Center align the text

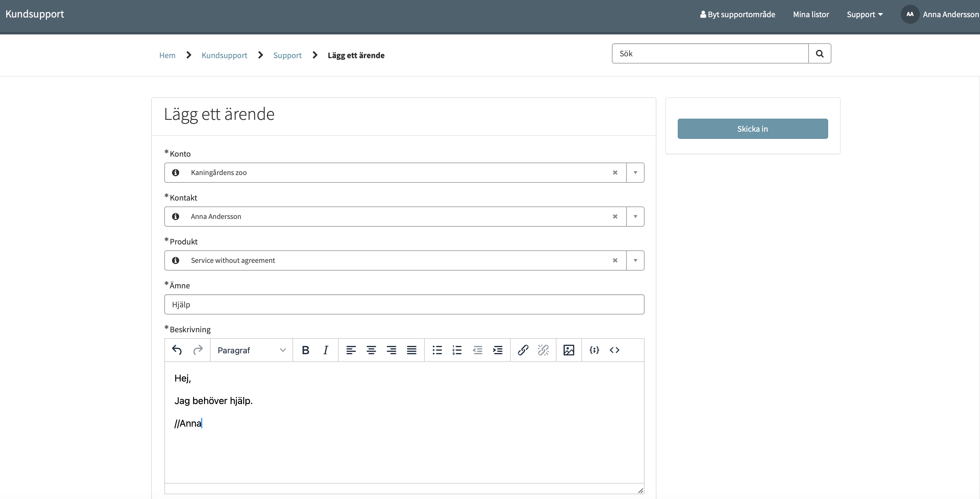click(371, 350)
